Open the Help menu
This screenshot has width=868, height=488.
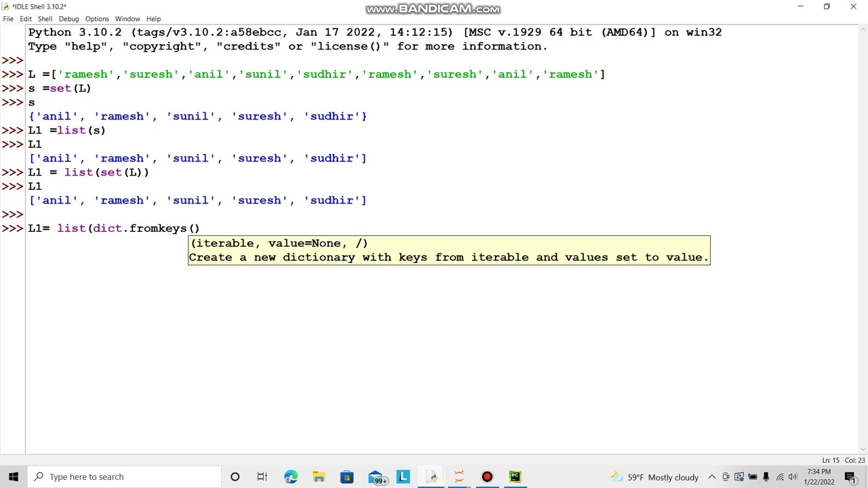pos(154,19)
